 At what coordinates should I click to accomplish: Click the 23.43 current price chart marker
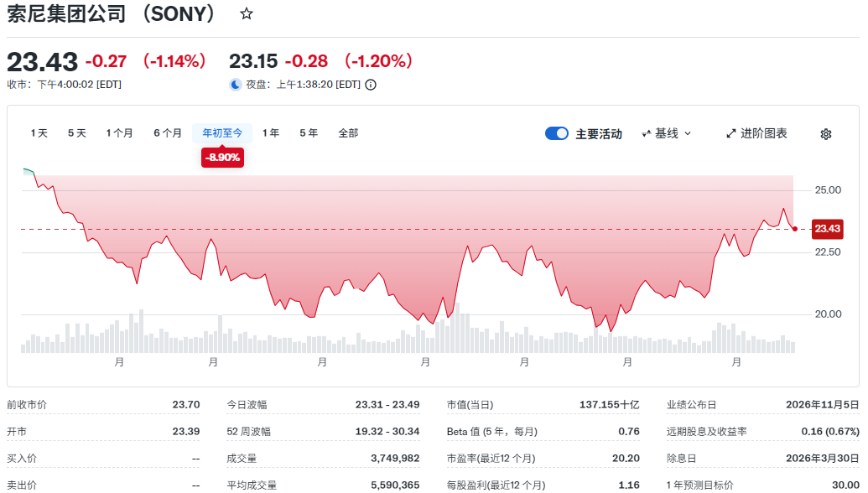click(x=827, y=229)
